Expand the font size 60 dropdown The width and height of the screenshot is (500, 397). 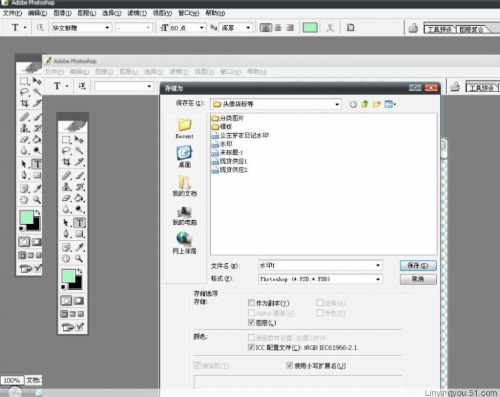[202, 28]
